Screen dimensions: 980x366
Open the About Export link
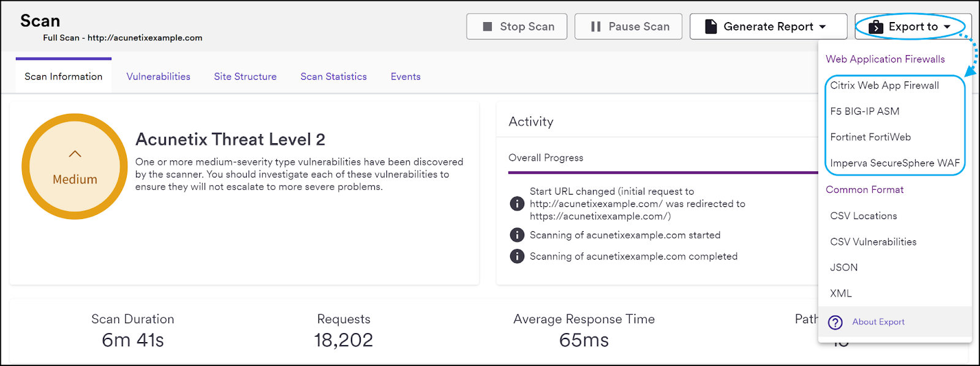878,322
